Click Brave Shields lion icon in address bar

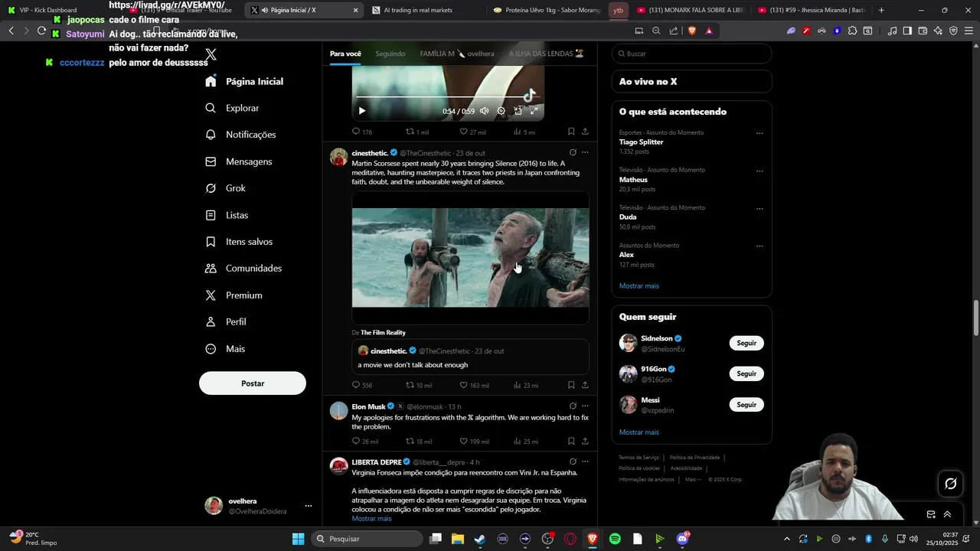tap(692, 31)
